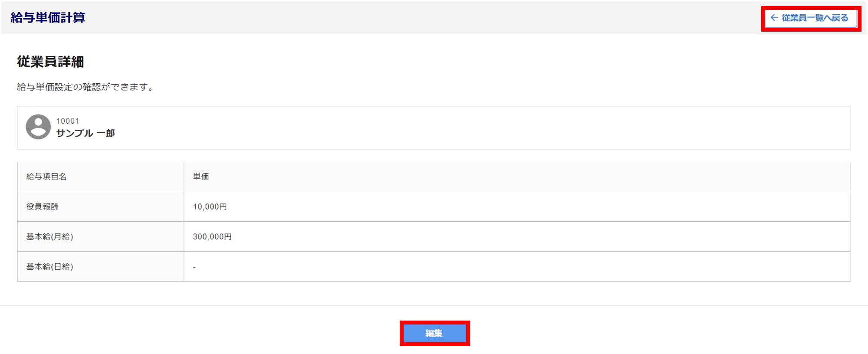Click the 10,000円 unit price value
Image resolution: width=868 pixels, height=354 pixels.
point(210,207)
